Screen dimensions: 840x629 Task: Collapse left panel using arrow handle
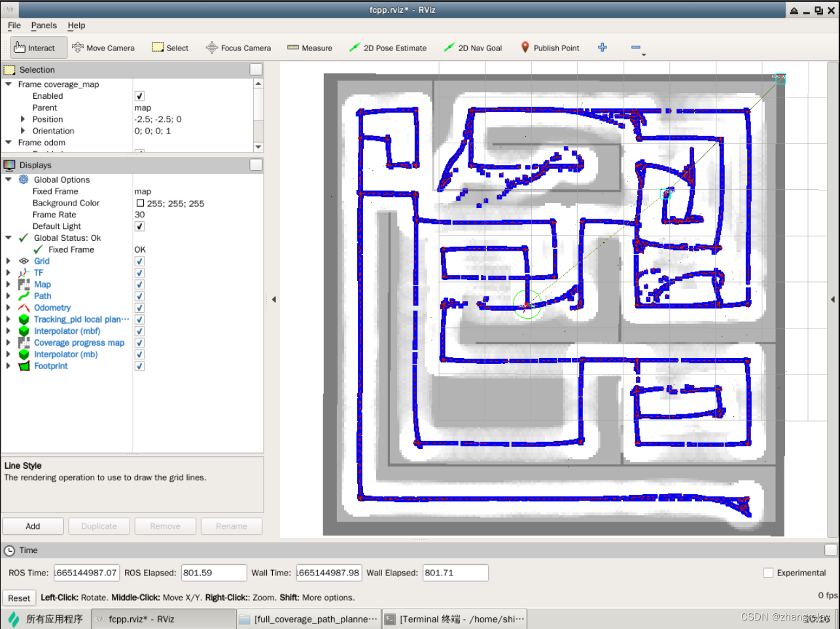[274, 299]
